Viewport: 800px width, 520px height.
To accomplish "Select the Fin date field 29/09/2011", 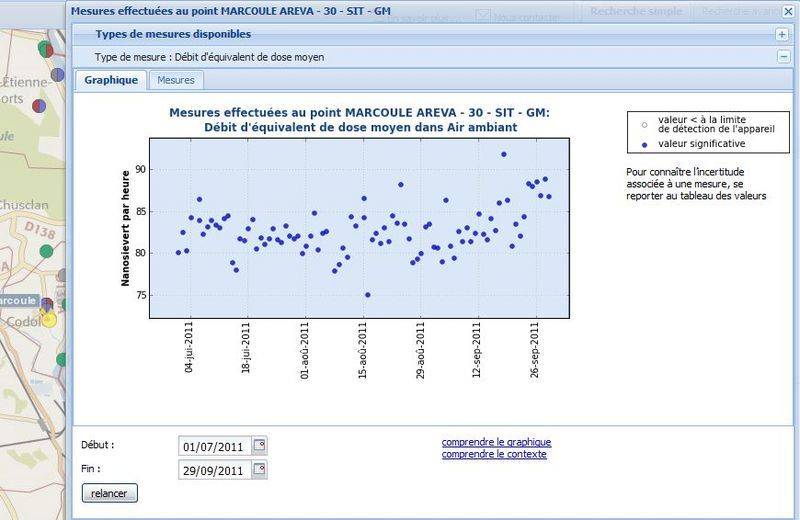I will click(x=215, y=471).
